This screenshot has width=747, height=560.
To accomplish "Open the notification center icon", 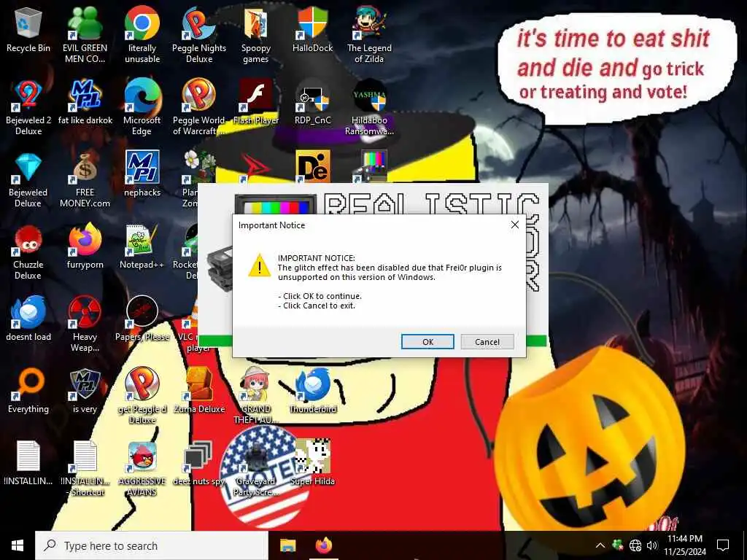I will (723, 545).
